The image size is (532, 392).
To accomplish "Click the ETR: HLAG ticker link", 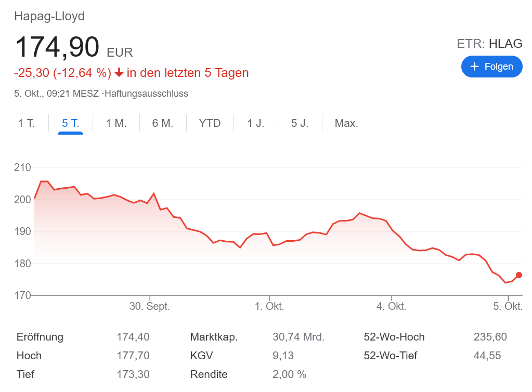I will (489, 44).
